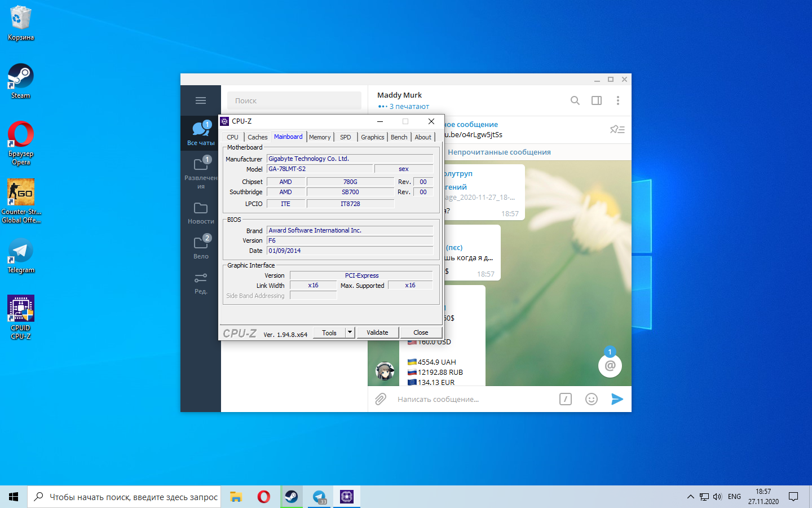Open the Windows notification center
The image size is (812, 508).
(793, 497)
